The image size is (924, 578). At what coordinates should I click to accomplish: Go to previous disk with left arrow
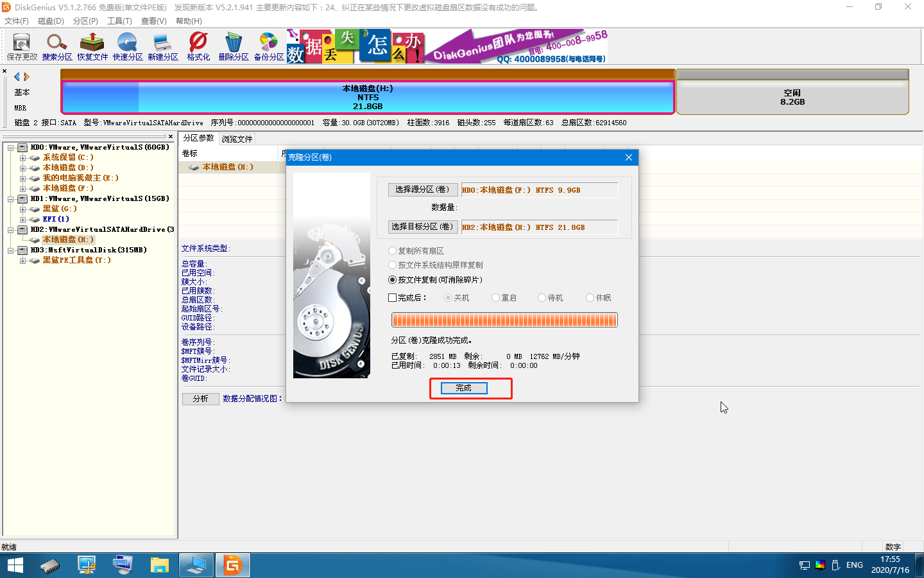17,76
